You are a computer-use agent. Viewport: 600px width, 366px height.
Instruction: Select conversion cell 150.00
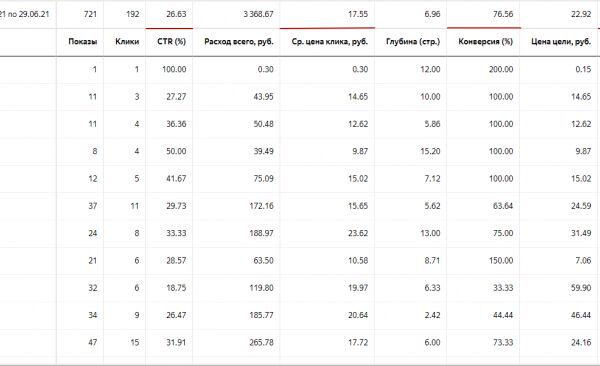pos(501,261)
